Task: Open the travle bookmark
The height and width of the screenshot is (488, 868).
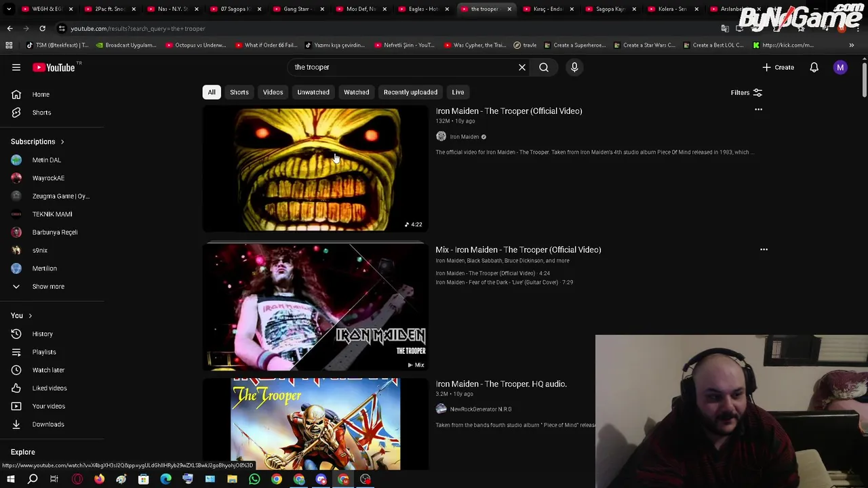Action: pyautogui.click(x=526, y=45)
